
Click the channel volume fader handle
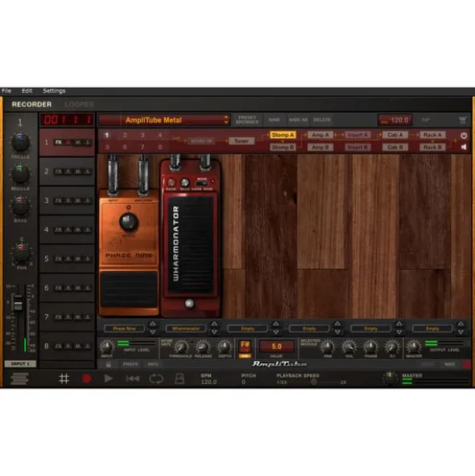tap(18, 303)
